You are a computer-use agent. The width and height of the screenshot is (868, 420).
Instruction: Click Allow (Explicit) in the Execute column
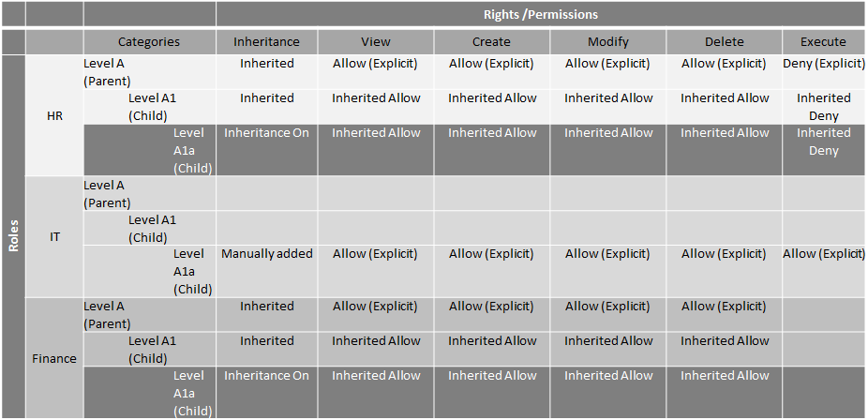point(823,253)
